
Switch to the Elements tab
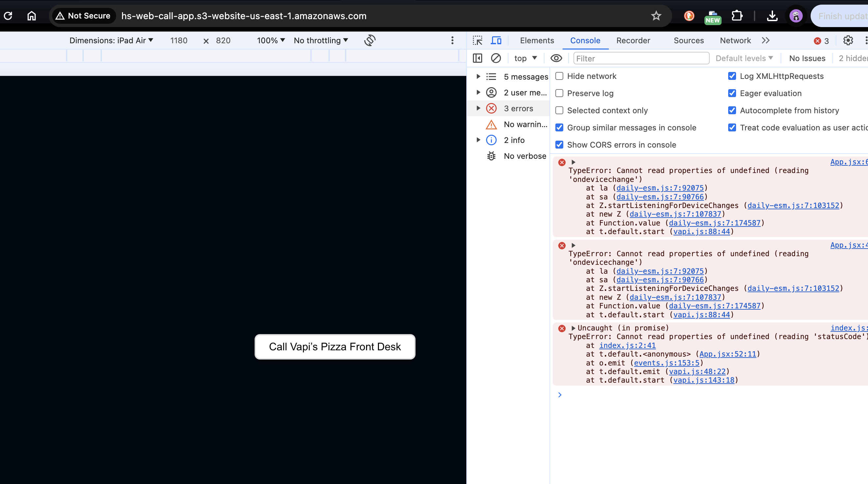pyautogui.click(x=537, y=41)
